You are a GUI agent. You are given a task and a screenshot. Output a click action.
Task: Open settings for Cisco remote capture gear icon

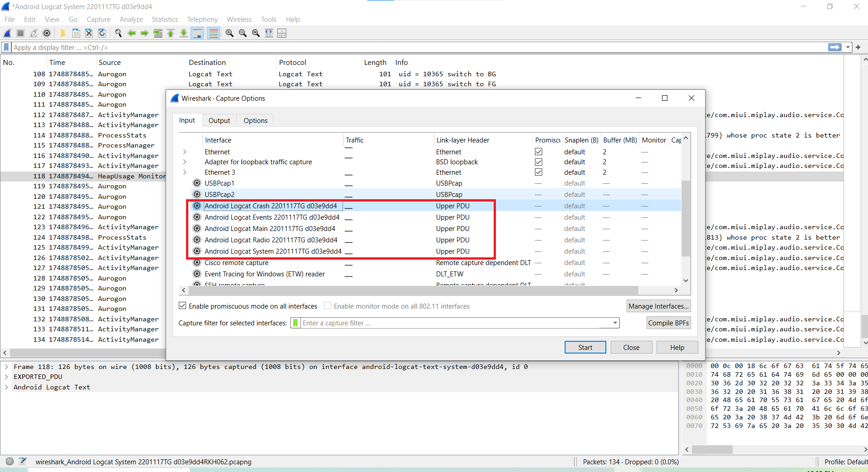[x=197, y=262]
